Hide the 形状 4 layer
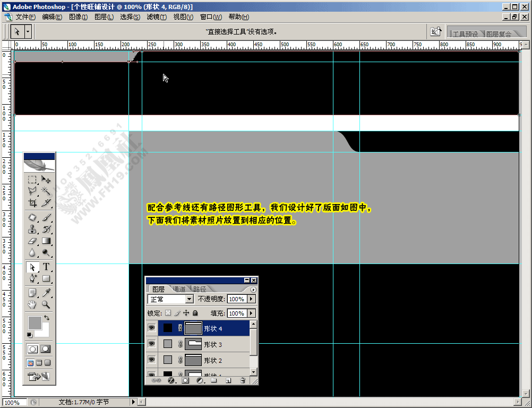532x408 pixels. tap(151, 328)
